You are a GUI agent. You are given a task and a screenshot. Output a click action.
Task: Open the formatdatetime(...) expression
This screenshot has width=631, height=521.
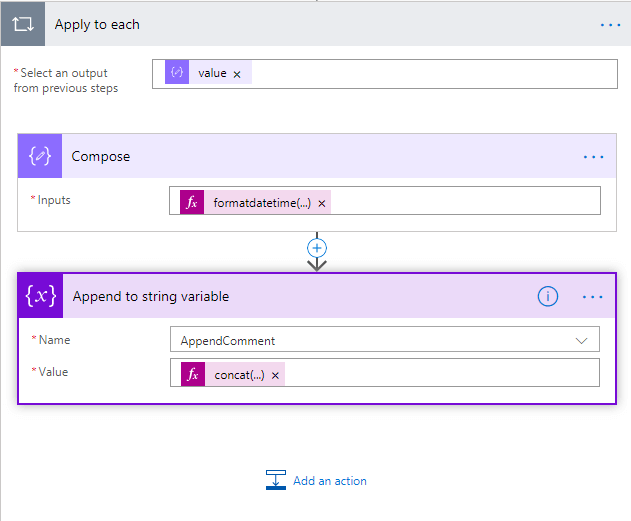pos(262,203)
